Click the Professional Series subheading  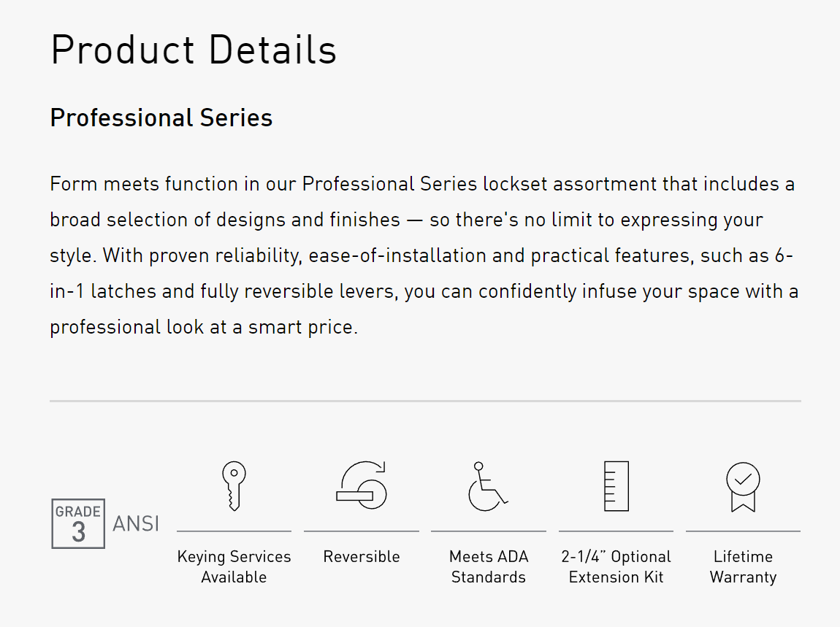click(161, 118)
